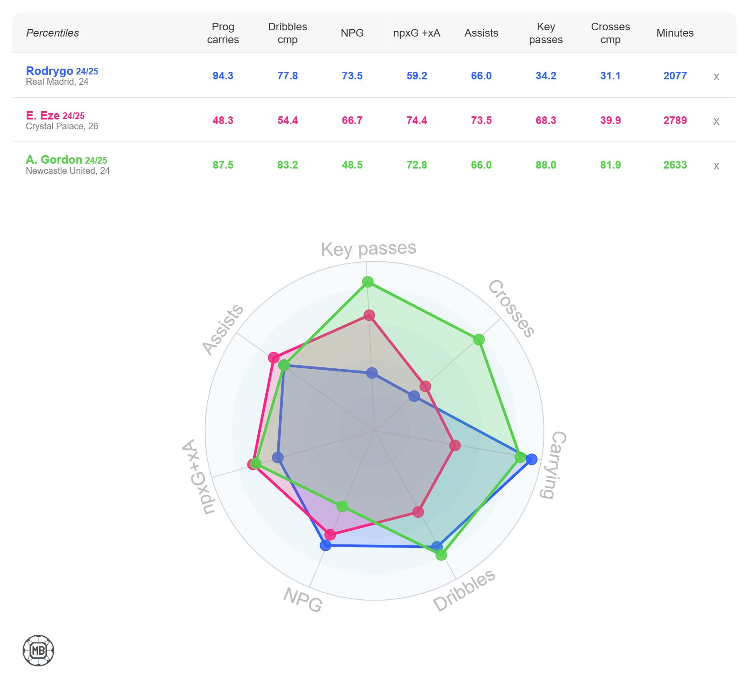This screenshot has height=700, width=749.
Task: Open A. Gordon 24/25 player link
Action: point(66,160)
